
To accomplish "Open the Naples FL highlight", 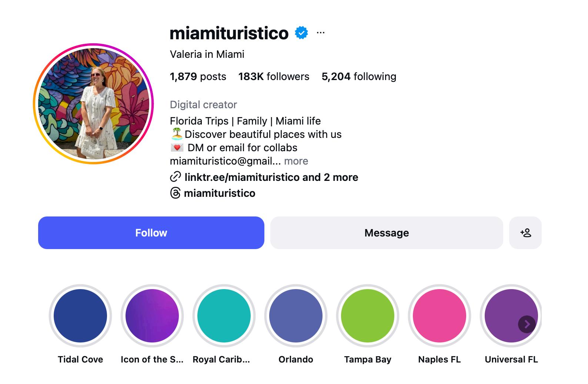I will pyautogui.click(x=440, y=316).
